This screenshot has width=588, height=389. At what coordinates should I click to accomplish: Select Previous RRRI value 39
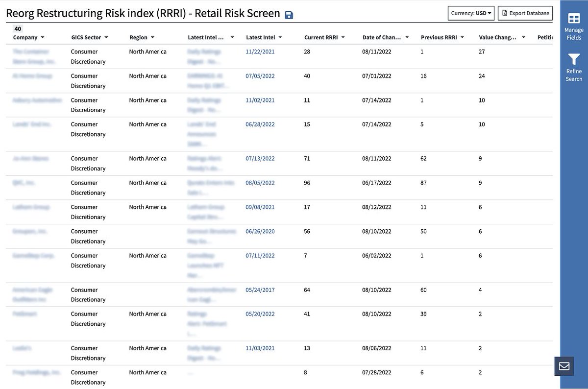pyautogui.click(x=424, y=314)
